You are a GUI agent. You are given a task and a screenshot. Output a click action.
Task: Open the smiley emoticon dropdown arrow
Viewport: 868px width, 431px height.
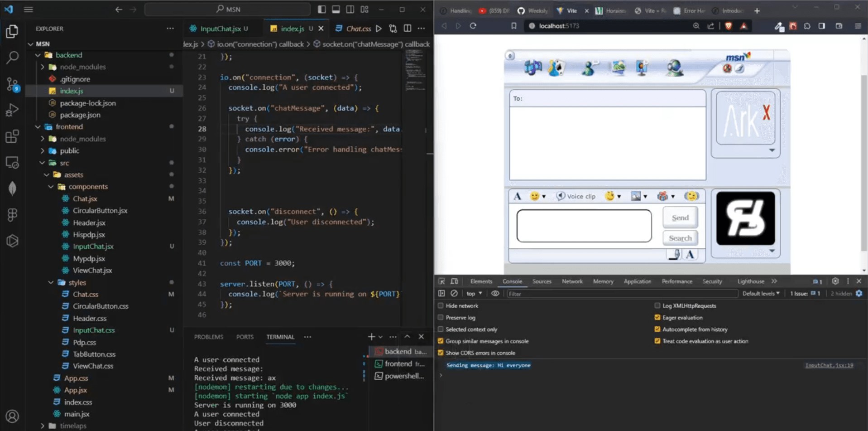tap(544, 197)
